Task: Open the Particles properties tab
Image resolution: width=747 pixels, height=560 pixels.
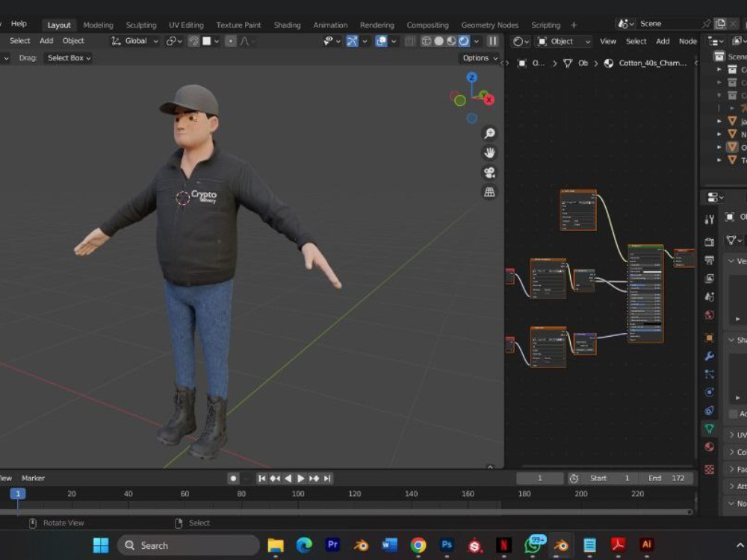Action: click(710, 374)
